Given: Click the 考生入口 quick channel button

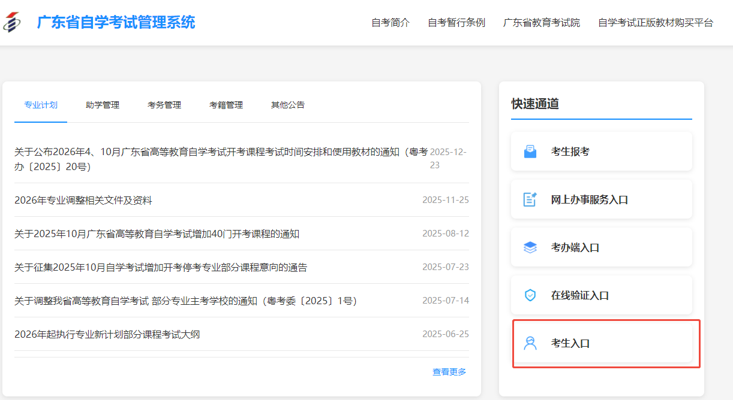Looking at the screenshot, I should [602, 343].
